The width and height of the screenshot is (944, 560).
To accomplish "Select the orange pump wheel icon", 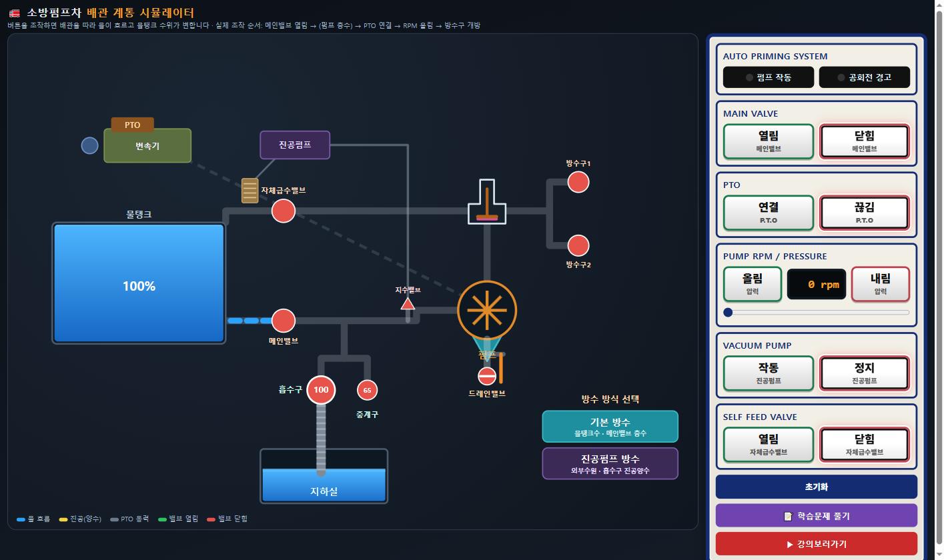I will coord(487,310).
